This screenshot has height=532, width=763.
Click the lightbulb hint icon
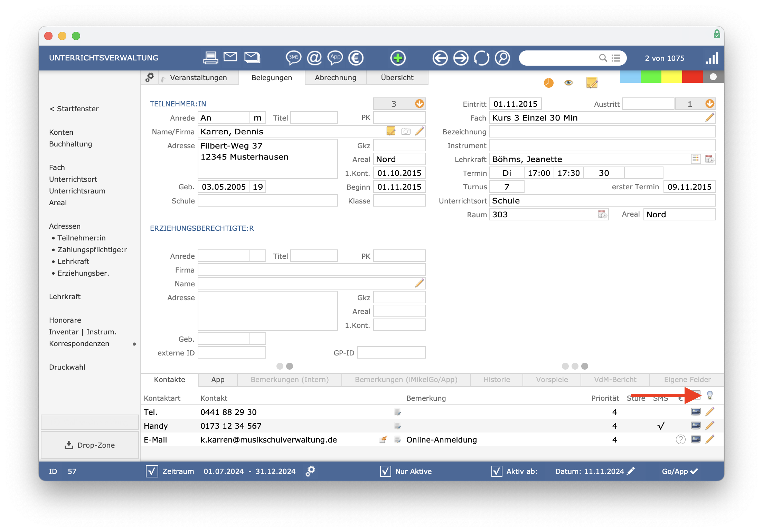tap(709, 395)
